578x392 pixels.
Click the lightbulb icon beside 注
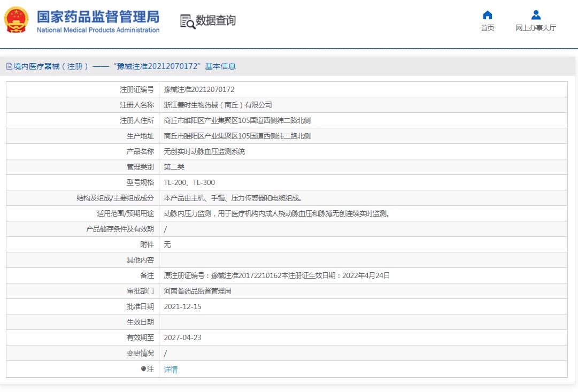click(143, 369)
